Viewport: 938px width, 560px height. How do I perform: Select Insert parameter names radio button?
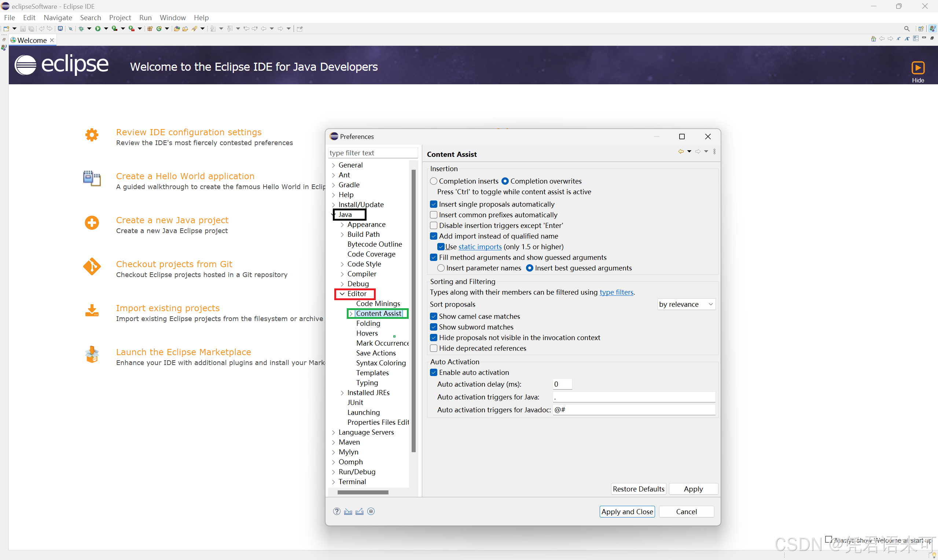point(441,268)
